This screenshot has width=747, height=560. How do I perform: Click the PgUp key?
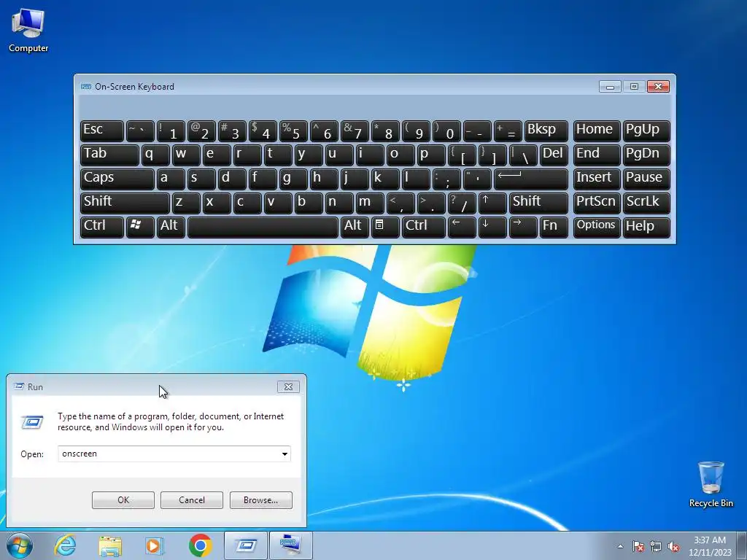coord(646,131)
